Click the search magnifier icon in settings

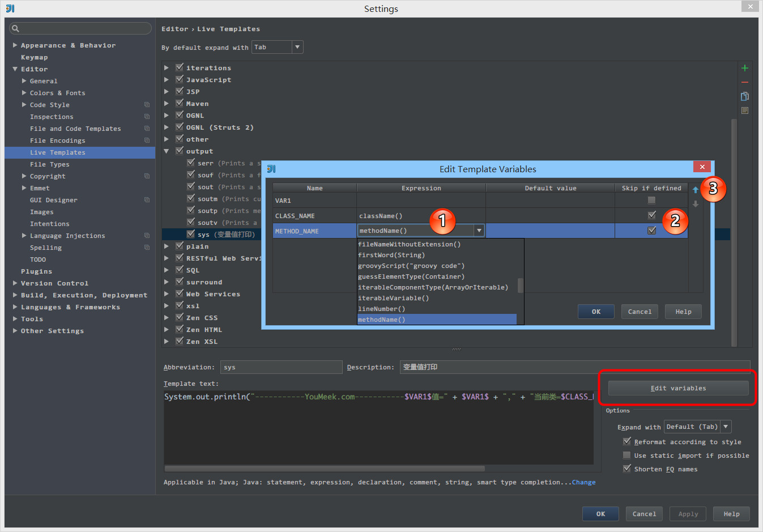[16, 28]
